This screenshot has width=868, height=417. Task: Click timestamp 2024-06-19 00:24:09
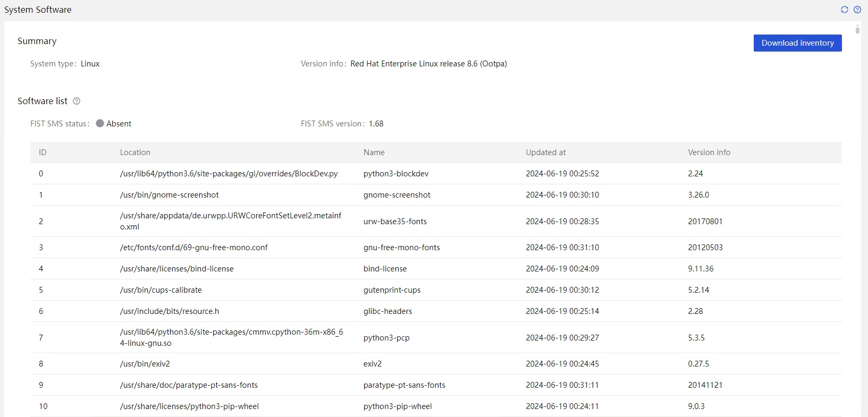562,269
